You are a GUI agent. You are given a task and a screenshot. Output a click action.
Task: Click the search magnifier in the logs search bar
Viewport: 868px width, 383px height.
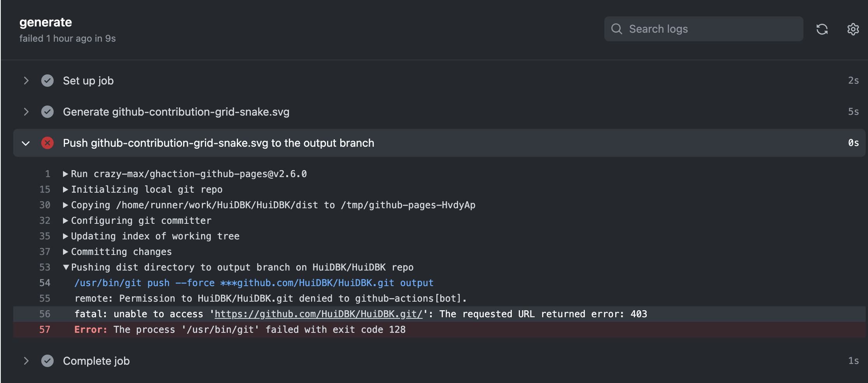pos(617,29)
